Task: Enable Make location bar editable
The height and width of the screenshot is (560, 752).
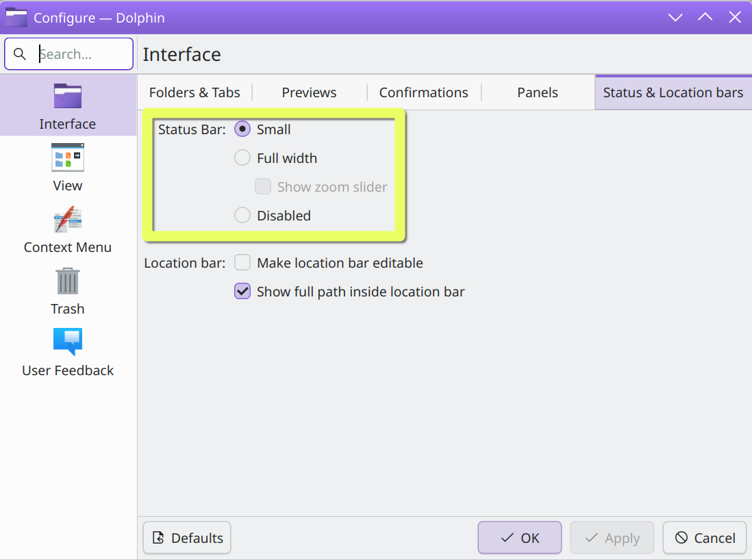Action: click(x=329, y=263)
